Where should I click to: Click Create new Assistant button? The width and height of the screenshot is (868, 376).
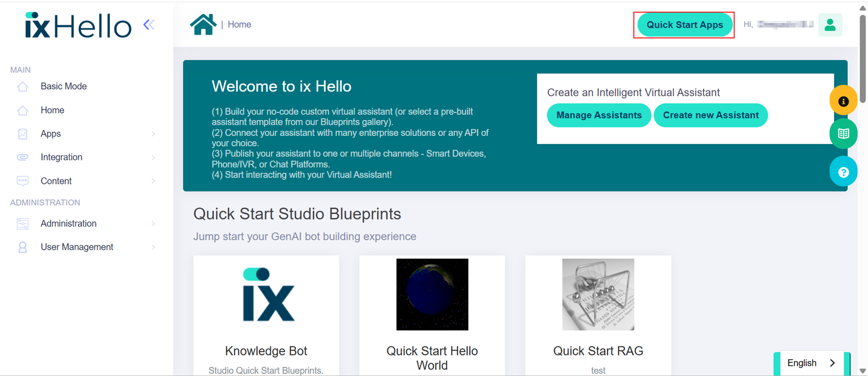pos(711,115)
